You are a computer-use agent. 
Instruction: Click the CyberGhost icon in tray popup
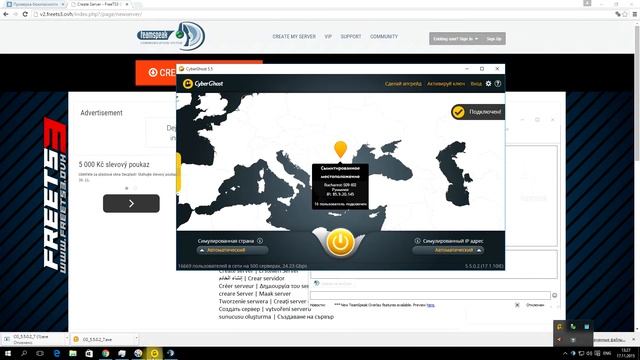[560, 327]
